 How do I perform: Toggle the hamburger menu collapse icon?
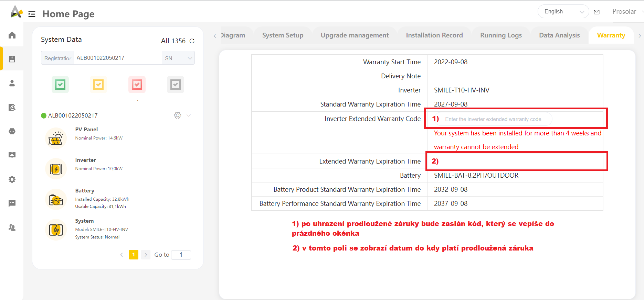point(32,14)
